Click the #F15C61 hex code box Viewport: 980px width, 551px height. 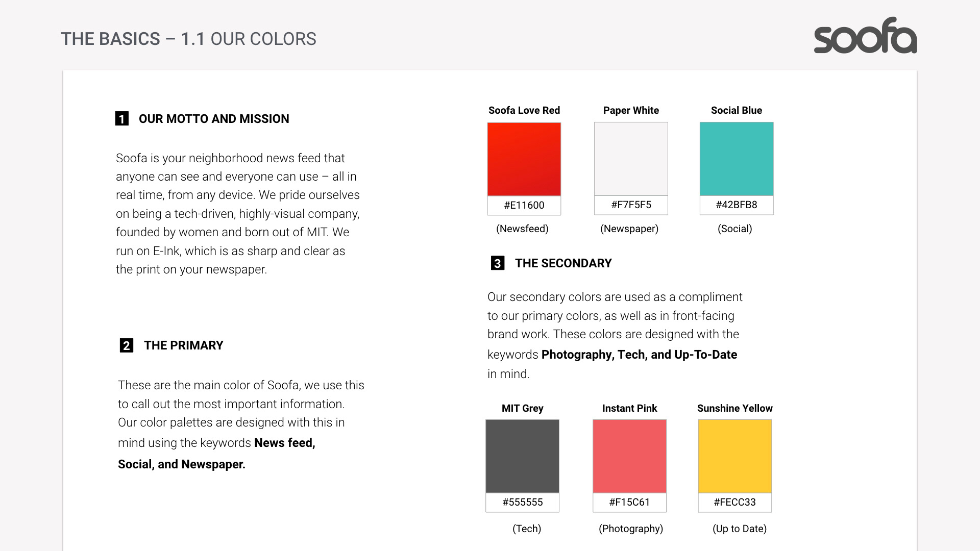pyautogui.click(x=629, y=502)
